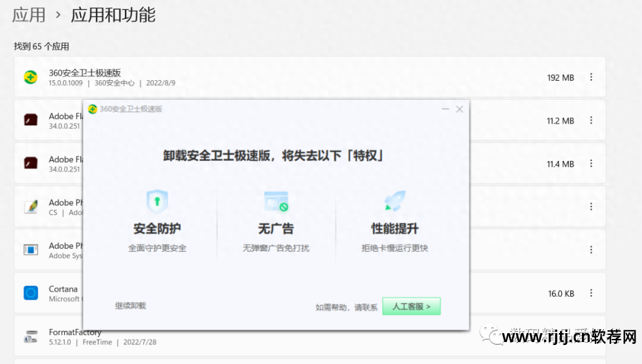642x364 pixels.
Task: Open more options for Adobe Photoshop CS row
Action: 591,207
